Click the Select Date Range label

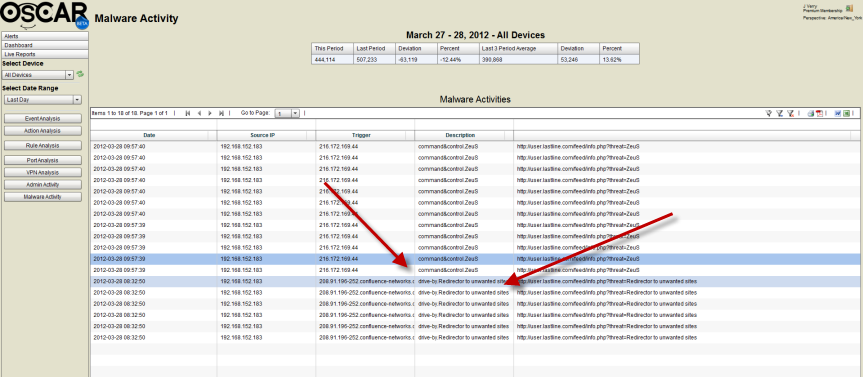30,88
